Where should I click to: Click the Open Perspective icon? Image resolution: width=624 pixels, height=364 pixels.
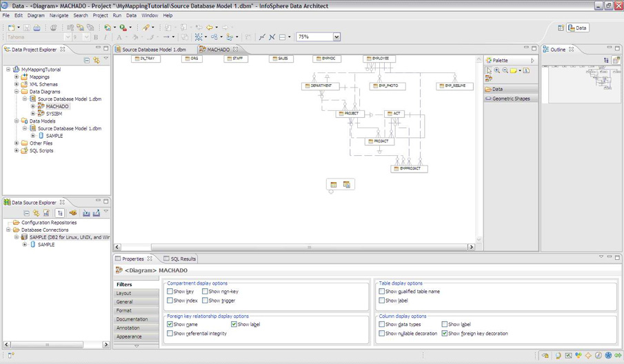(561, 28)
